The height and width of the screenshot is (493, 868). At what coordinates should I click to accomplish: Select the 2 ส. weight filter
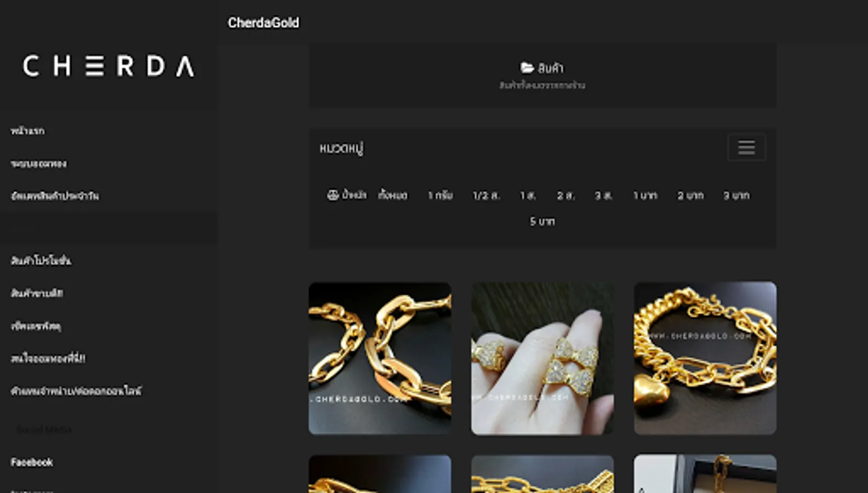(566, 195)
